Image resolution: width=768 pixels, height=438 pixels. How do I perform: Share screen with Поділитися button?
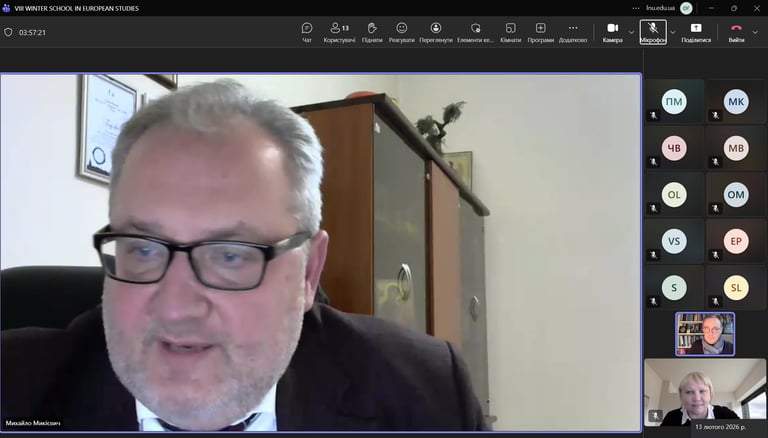click(696, 32)
